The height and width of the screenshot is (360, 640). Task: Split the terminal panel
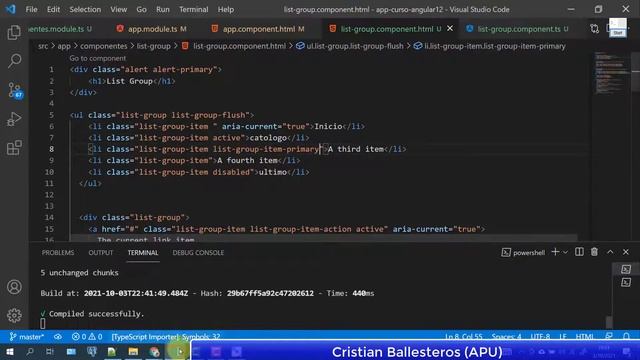pos(579,252)
